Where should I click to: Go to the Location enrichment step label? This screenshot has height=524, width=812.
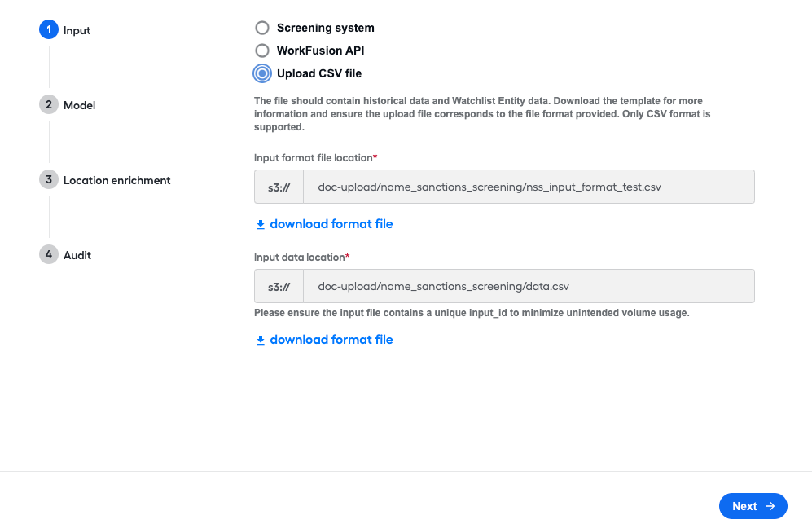point(117,180)
